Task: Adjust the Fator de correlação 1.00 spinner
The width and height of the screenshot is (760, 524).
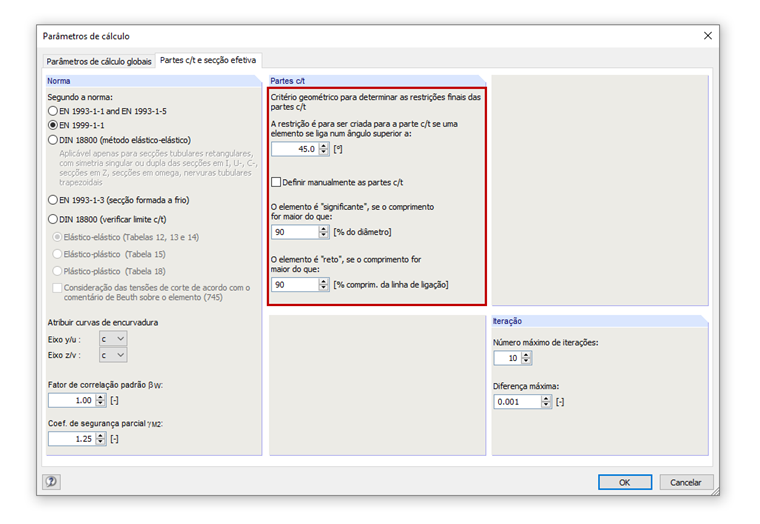Action: coord(100,400)
